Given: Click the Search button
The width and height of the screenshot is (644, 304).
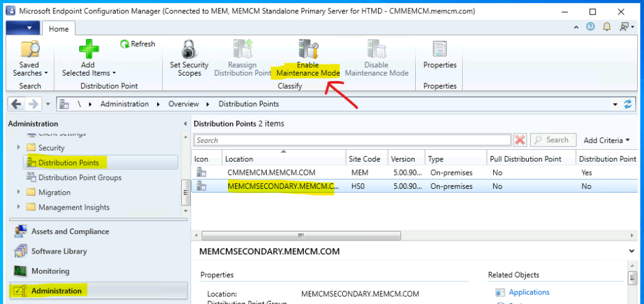Looking at the screenshot, I should (553, 140).
